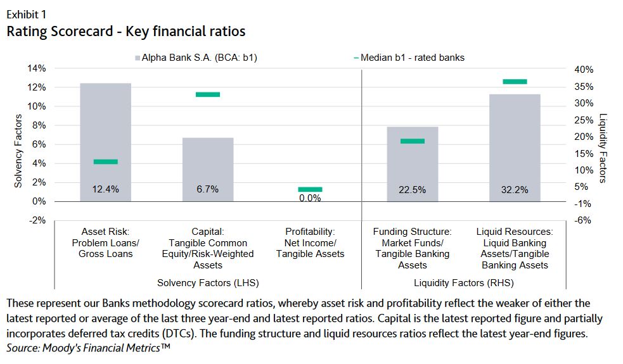Select the "Liquidity Factors (RHS)" group label
The width and height of the screenshot is (623, 364).
click(x=463, y=282)
